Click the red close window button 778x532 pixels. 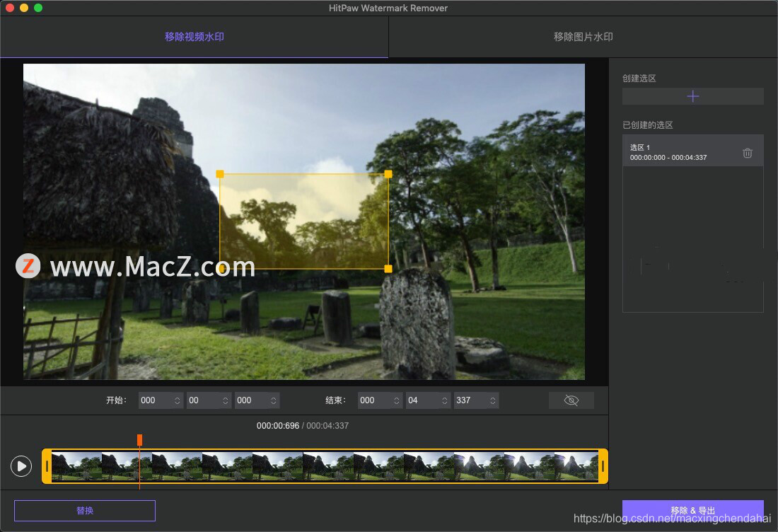[x=10, y=8]
